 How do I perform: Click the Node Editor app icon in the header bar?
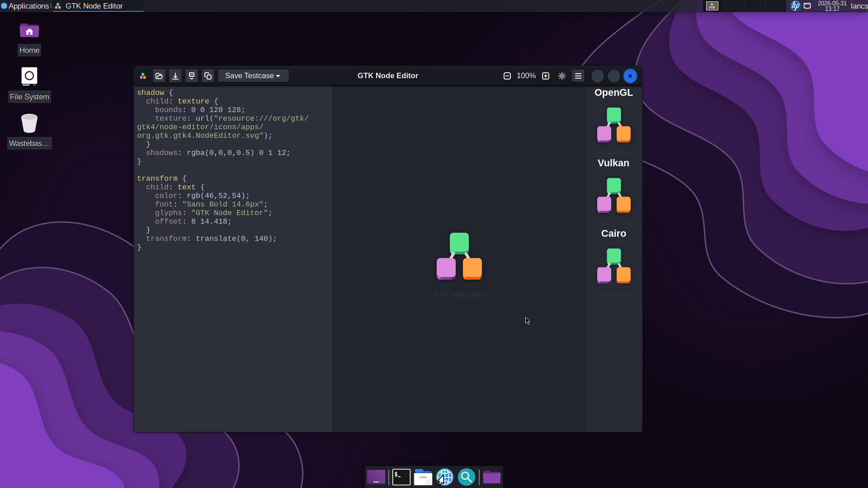pos(143,76)
